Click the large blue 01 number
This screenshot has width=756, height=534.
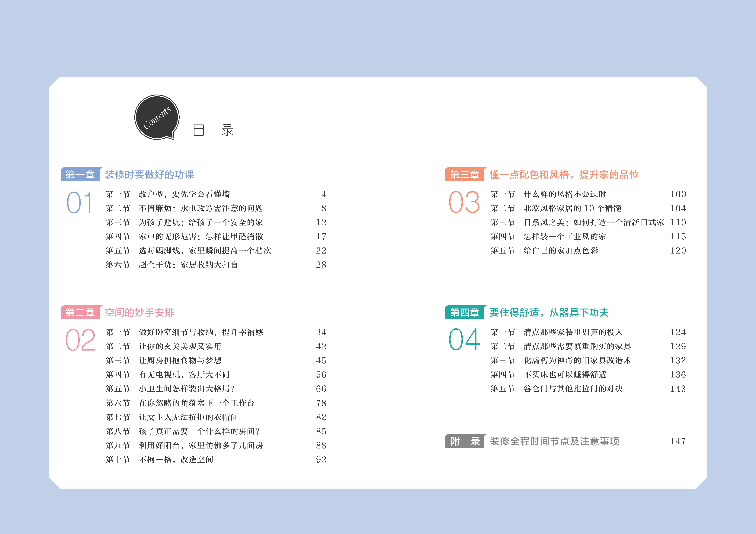[79, 203]
